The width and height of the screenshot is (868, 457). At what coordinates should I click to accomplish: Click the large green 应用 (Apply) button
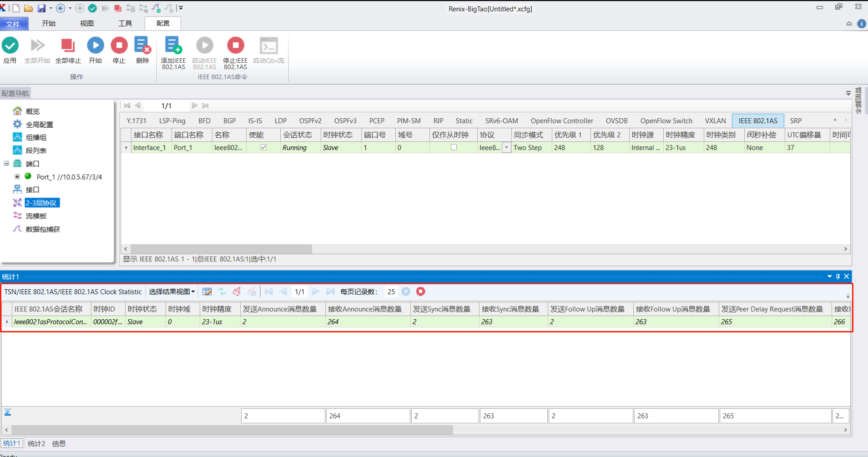10,50
